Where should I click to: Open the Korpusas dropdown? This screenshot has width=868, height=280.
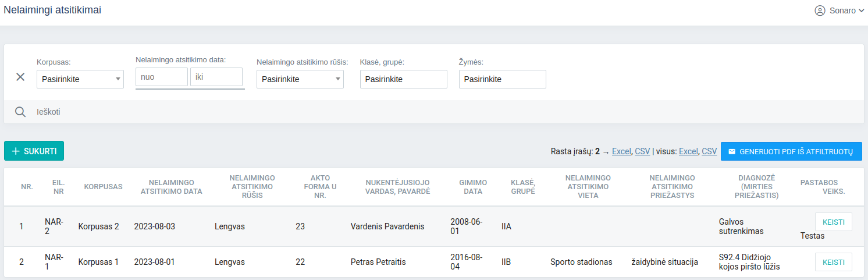[80, 79]
